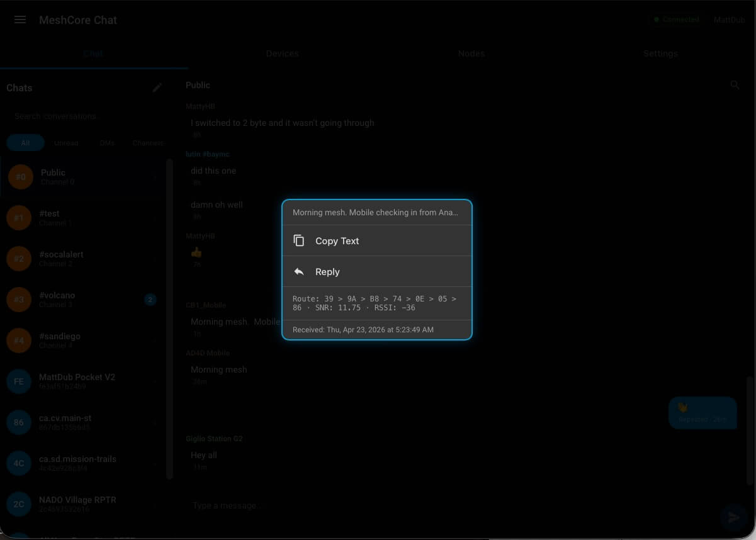Click the Public title above the messages

click(x=198, y=85)
